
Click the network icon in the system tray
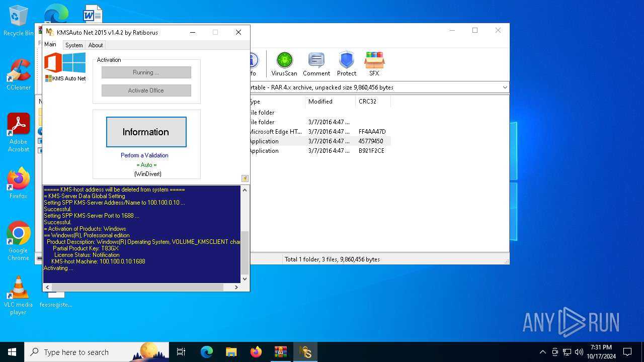(567, 352)
